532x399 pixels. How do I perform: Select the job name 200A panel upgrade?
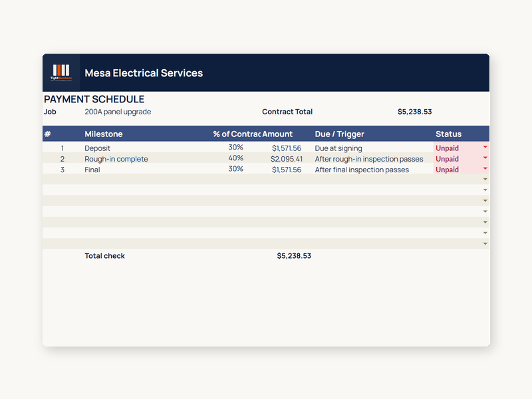point(118,112)
